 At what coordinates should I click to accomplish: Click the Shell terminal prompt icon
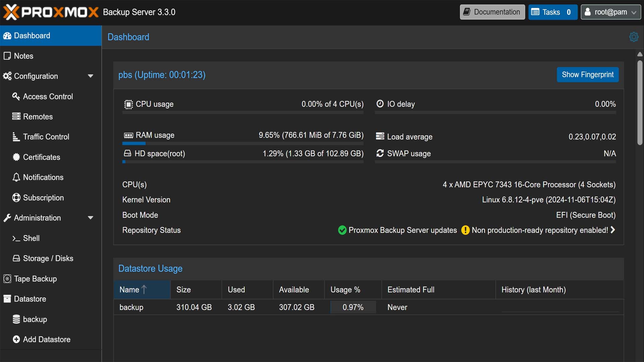16,238
